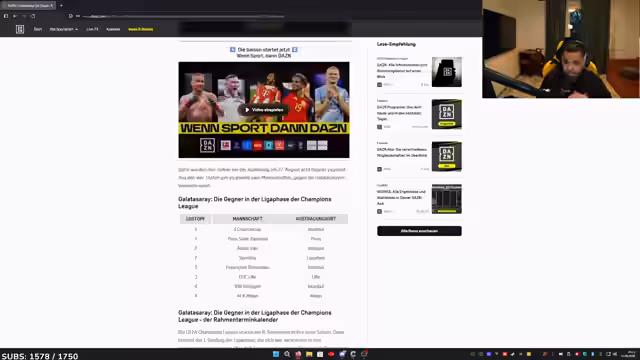
Task: Open a new browser tab
Action: click(x=61, y=6)
